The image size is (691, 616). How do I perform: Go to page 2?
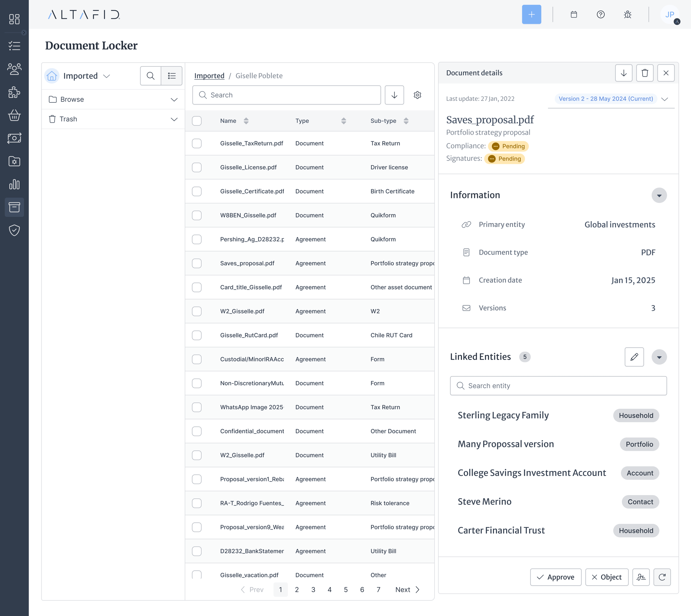297,589
